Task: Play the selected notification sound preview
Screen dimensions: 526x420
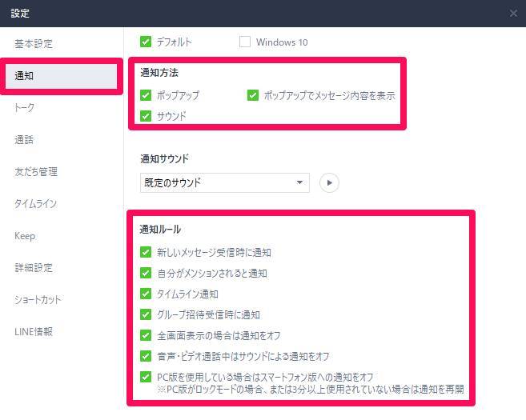Action: tap(329, 182)
